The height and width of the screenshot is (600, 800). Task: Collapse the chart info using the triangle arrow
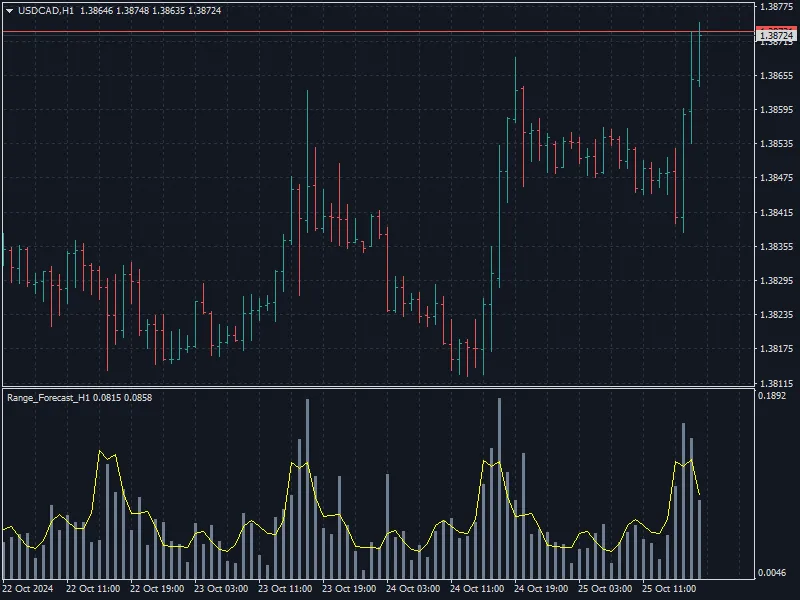[x=10, y=11]
